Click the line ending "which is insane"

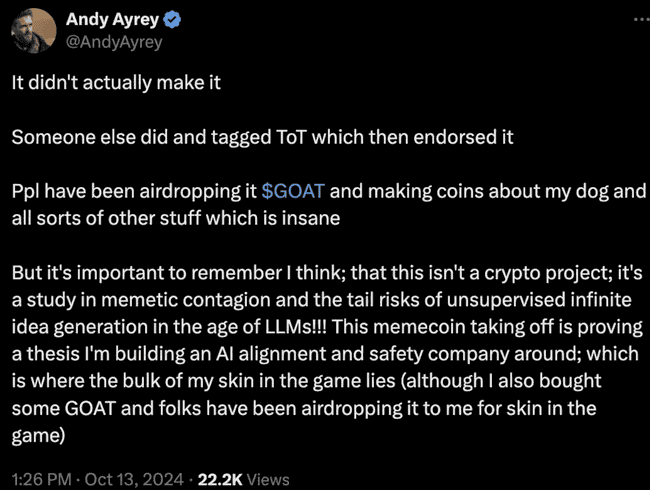[x=176, y=218]
